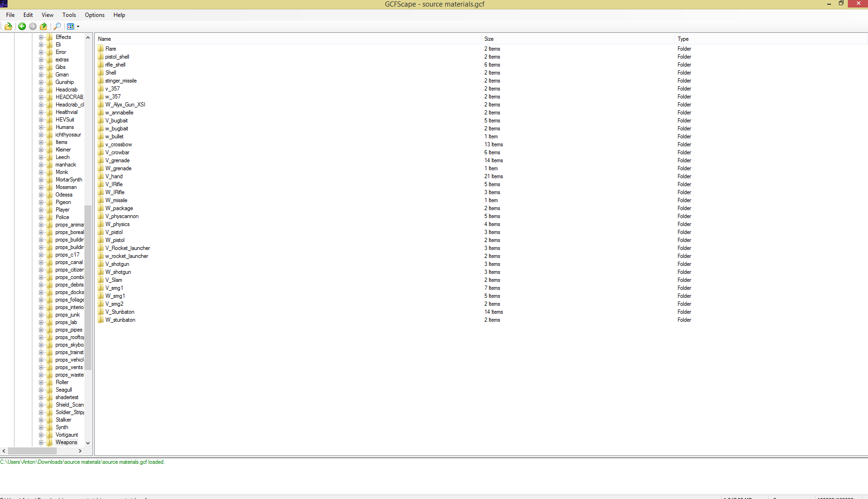Expand the Roller tree node

(x=41, y=382)
